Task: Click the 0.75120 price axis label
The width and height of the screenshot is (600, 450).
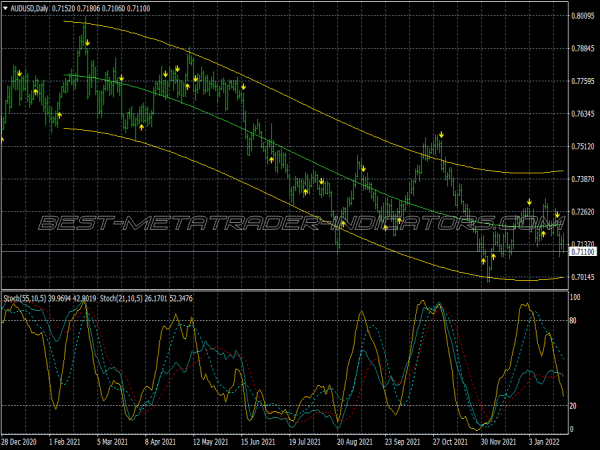Action: click(583, 147)
